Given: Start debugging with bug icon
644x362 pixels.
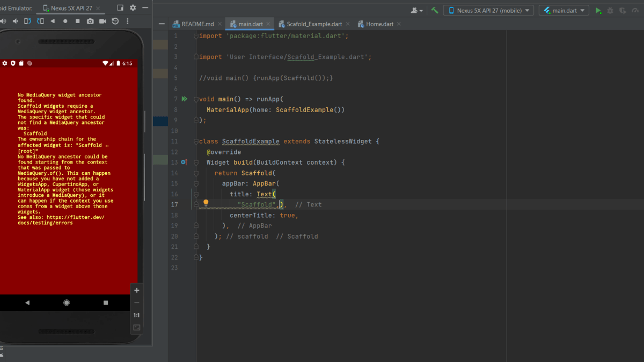Looking at the screenshot, I should [610, 10].
